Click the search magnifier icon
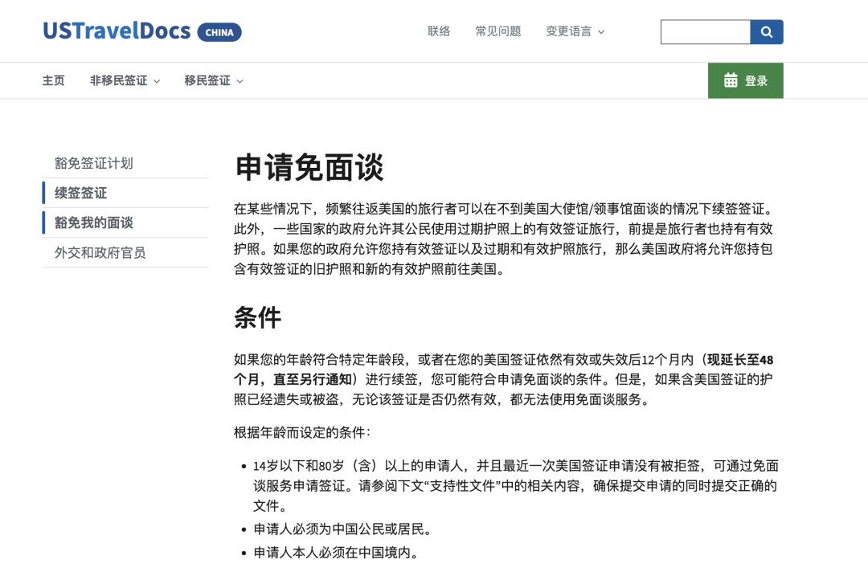This screenshot has width=868, height=588. tap(765, 31)
